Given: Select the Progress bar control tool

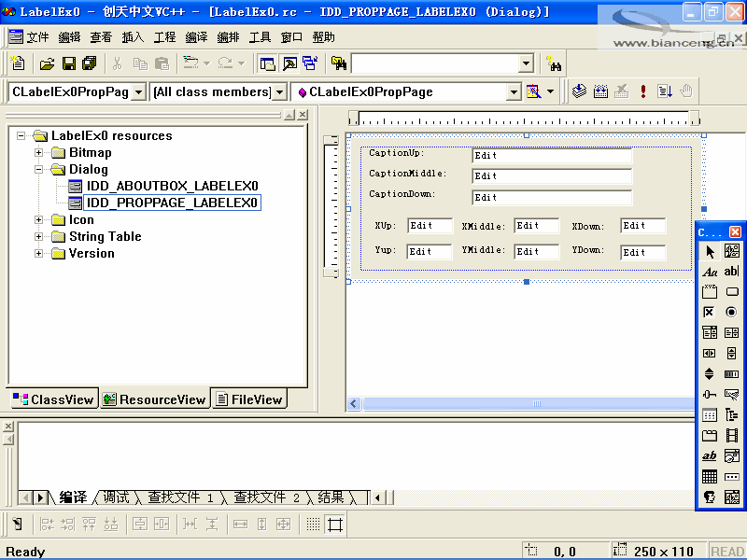Looking at the screenshot, I should point(731,374).
